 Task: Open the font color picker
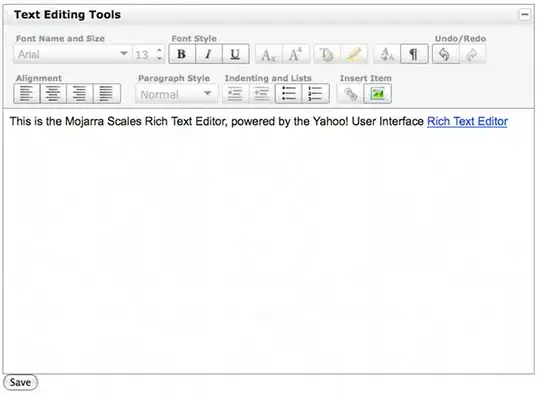(327, 54)
